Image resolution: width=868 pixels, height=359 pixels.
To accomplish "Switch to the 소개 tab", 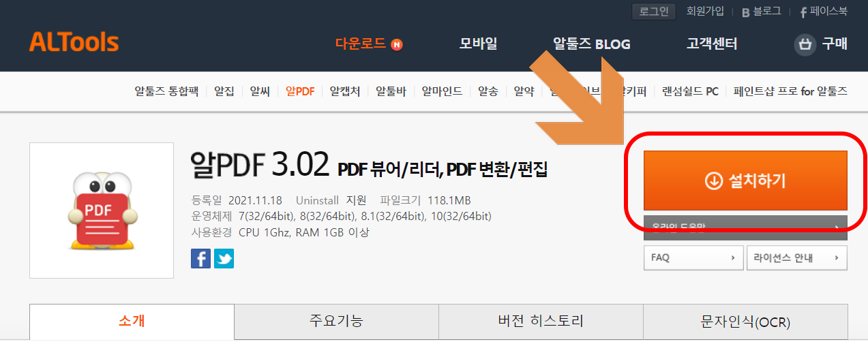I will (x=132, y=322).
